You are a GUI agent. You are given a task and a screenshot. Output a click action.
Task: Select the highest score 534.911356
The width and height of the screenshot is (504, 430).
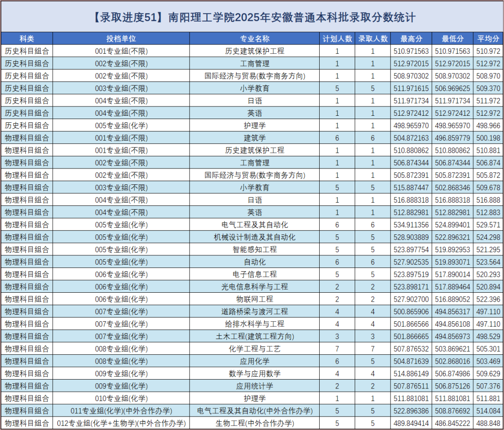coord(411,225)
